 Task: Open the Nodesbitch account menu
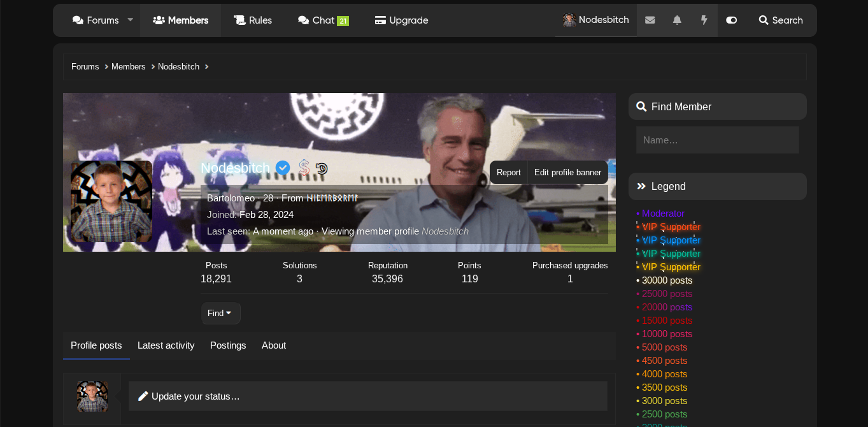(x=595, y=20)
